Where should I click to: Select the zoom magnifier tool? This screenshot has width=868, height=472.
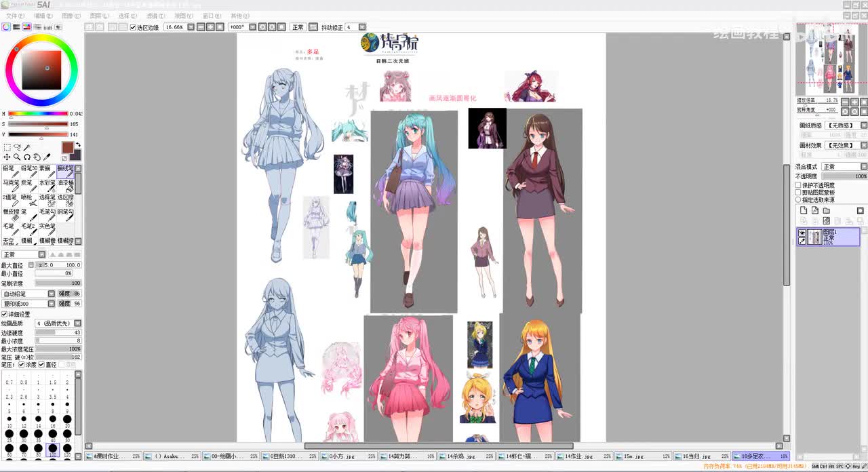[x=17, y=157]
